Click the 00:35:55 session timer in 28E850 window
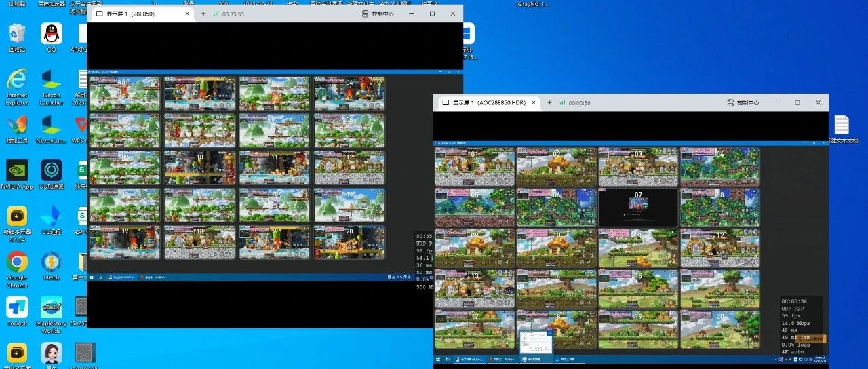The width and height of the screenshot is (868, 369). point(233,14)
